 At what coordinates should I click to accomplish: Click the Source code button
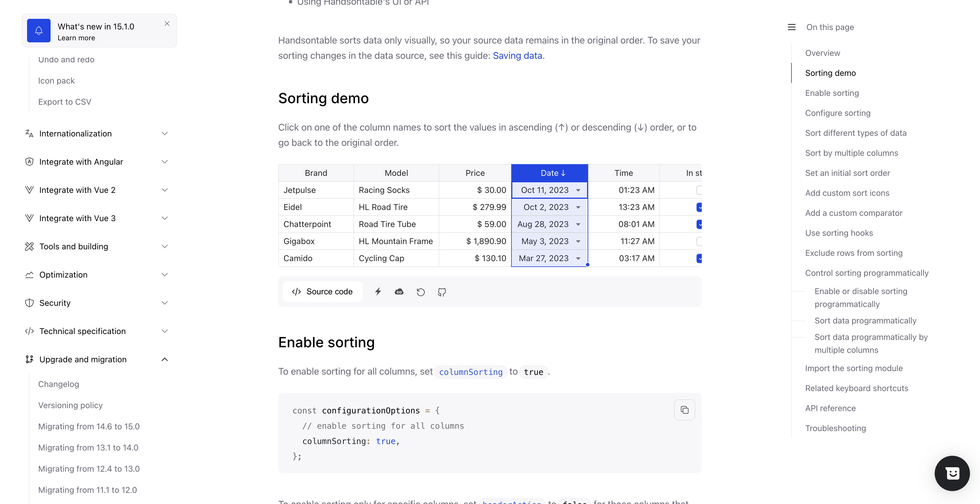(x=322, y=292)
